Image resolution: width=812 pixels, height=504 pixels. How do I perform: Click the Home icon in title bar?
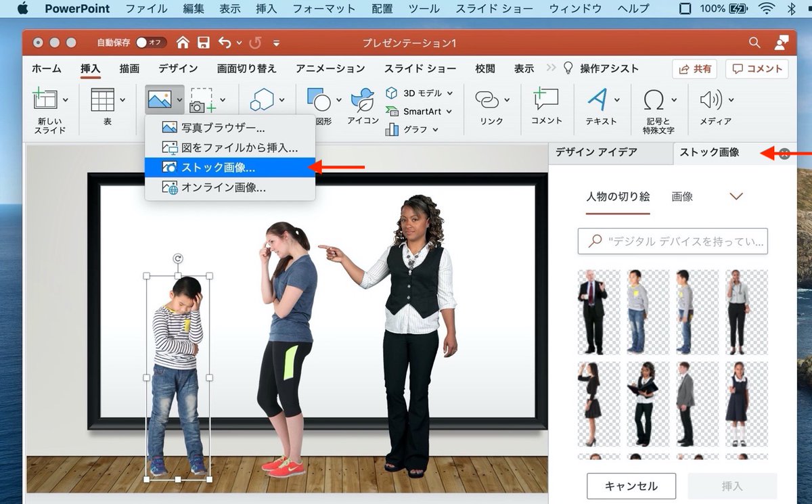click(183, 43)
